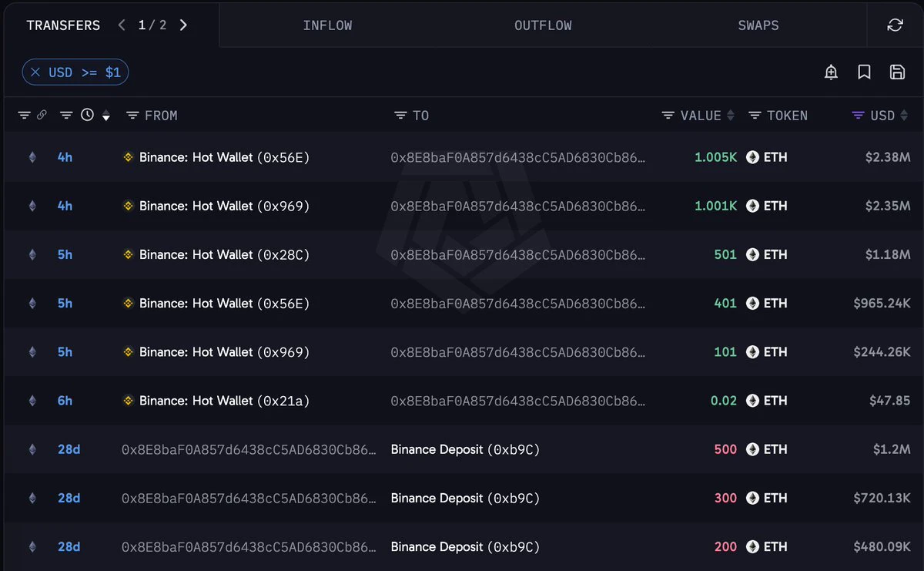Open the FROM column filter
The height and width of the screenshot is (571, 924).
point(132,116)
